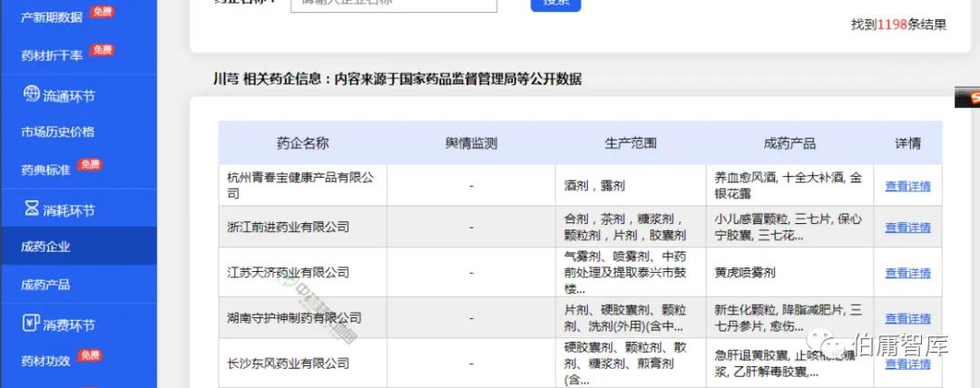This screenshot has height=388, width=980.
Task: Click the 免费 badge beside 药典标准
Action: coord(89,164)
